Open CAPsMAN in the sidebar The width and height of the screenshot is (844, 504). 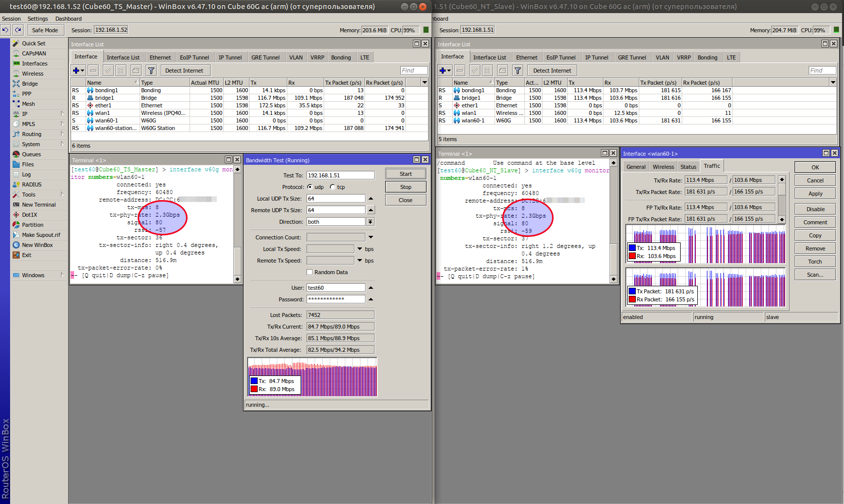pos(34,53)
